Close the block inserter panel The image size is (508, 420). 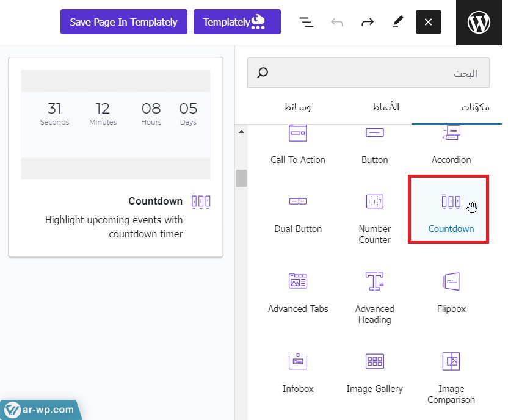click(428, 22)
